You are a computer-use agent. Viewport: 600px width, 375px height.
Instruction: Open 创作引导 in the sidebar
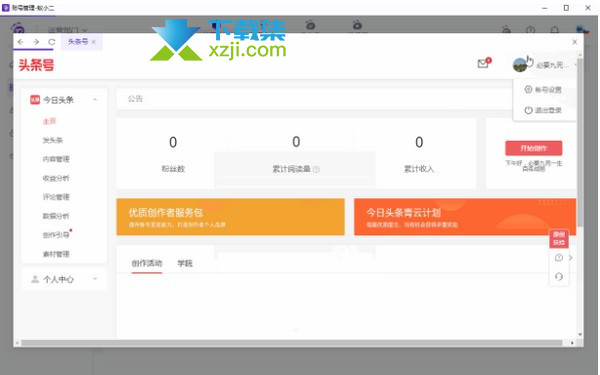[x=56, y=235]
